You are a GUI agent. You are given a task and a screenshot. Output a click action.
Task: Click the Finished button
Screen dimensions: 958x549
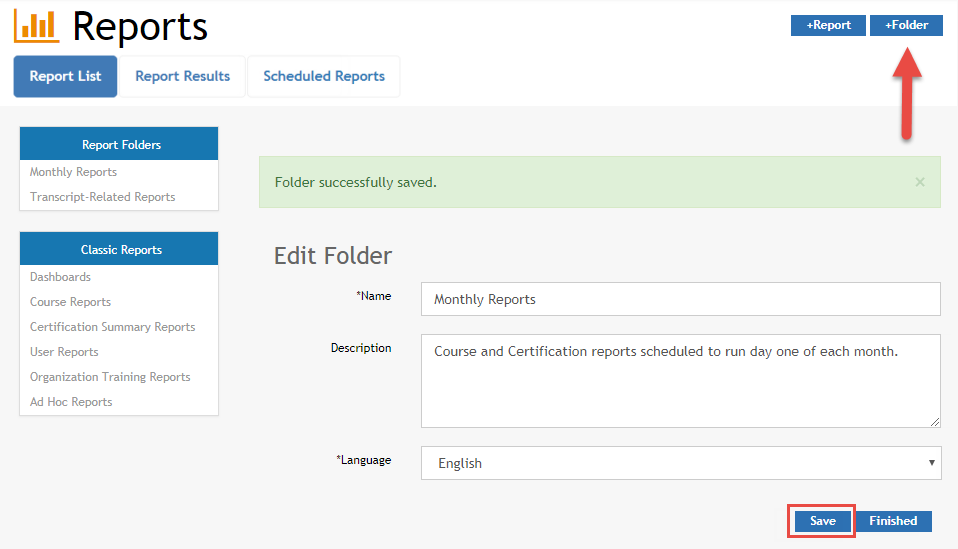[893, 521]
